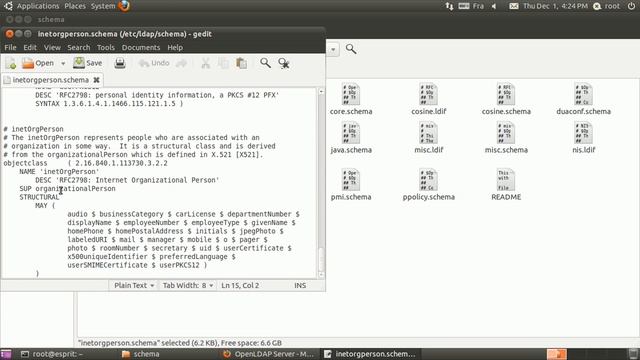Viewport: 640px width, 360px height.
Task: Open the File menu
Action: point(10,47)
